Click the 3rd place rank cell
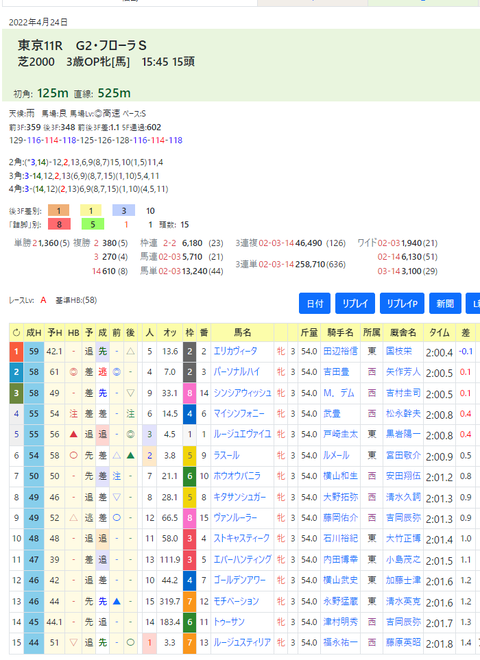The width and height of the screenshot is (480, 660). [16, 393]
